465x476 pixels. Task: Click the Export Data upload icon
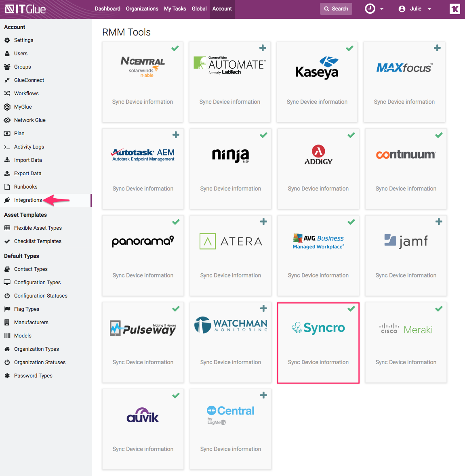coord(7,173)
